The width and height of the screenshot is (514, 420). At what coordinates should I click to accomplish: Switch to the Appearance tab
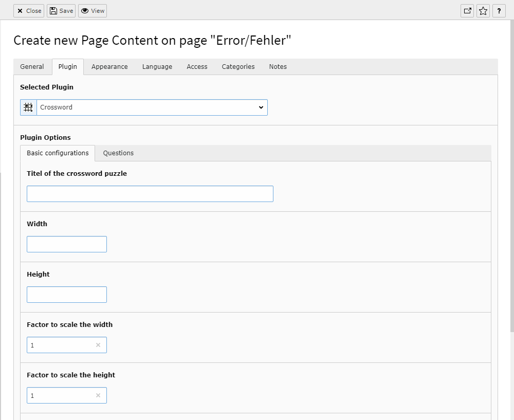coord(109,66)
